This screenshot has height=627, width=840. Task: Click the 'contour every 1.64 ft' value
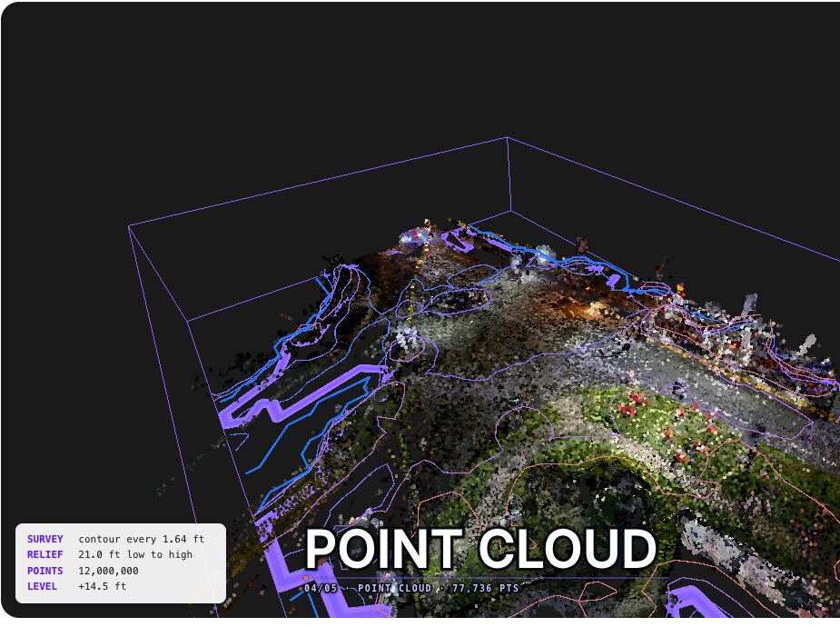[x=142, y=539]
